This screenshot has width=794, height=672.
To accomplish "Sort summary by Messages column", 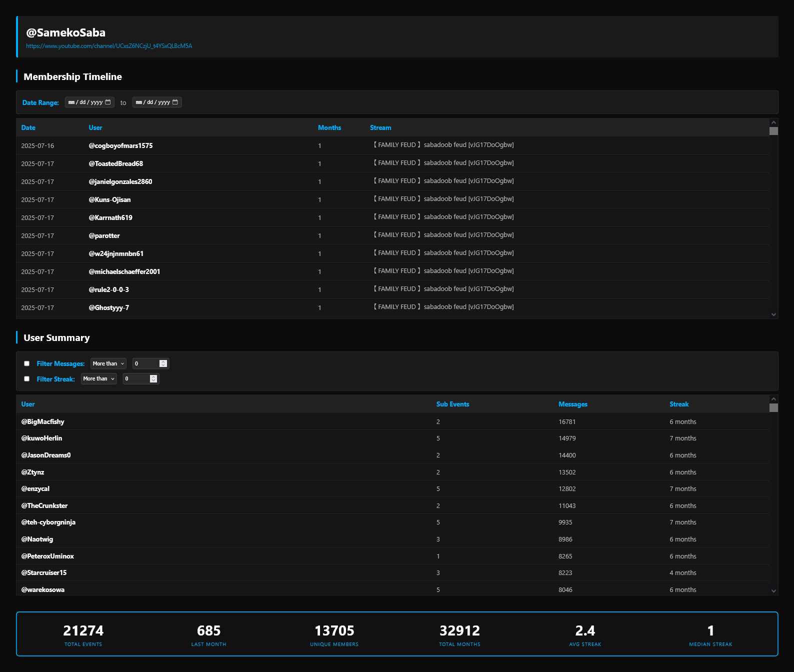I will click(573, 404).
